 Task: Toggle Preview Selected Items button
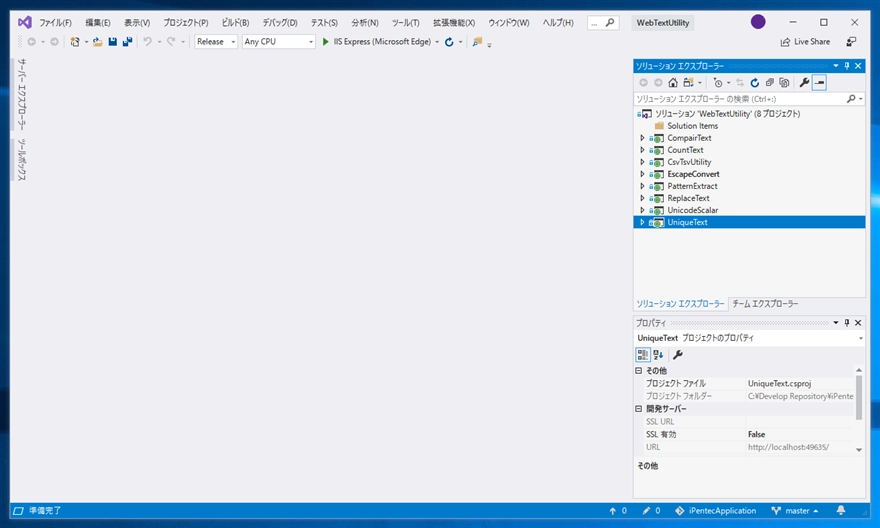pyautogui.click(x=819, y=82)
